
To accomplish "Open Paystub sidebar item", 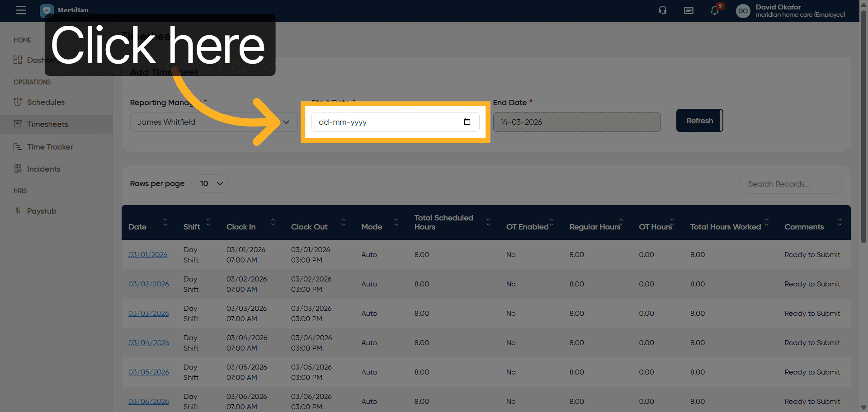I will pos(42,211).
